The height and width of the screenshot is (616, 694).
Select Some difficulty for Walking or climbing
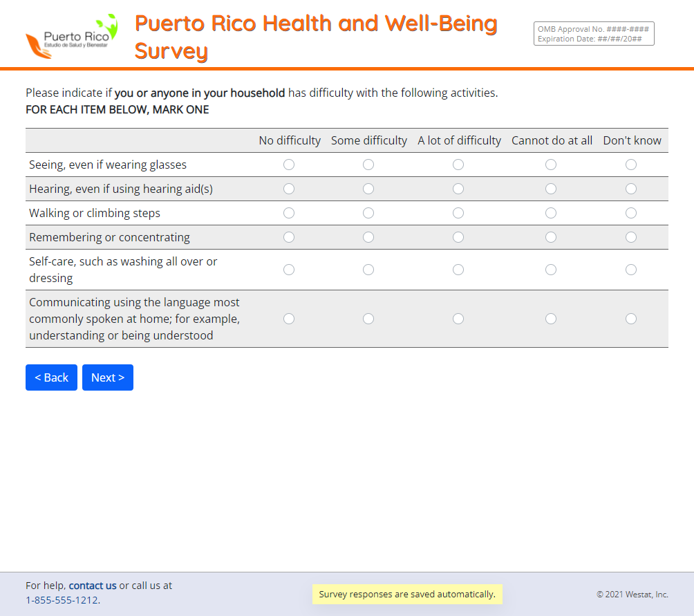pyautogui.click(x=368, y=213)
